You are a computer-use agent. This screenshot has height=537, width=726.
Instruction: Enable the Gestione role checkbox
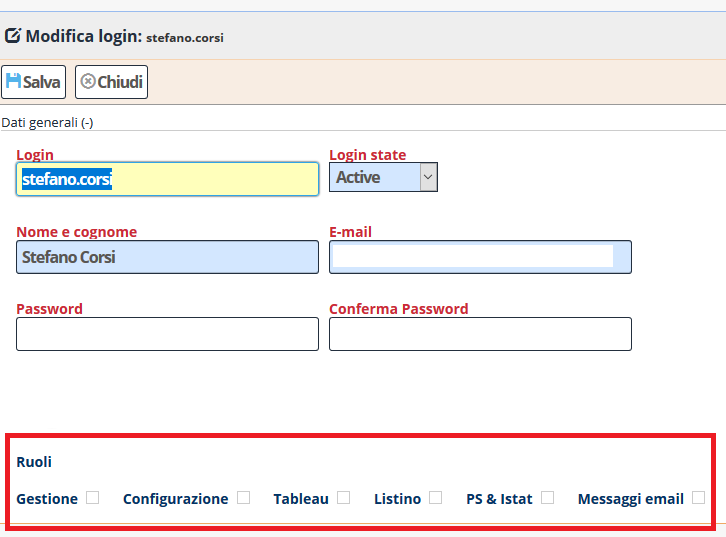(93, 498)
